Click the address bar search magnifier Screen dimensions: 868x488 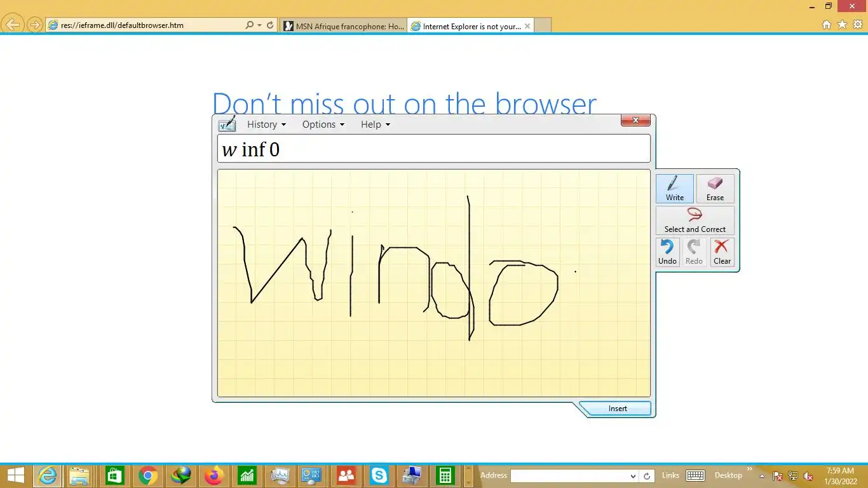coord(249,25)
